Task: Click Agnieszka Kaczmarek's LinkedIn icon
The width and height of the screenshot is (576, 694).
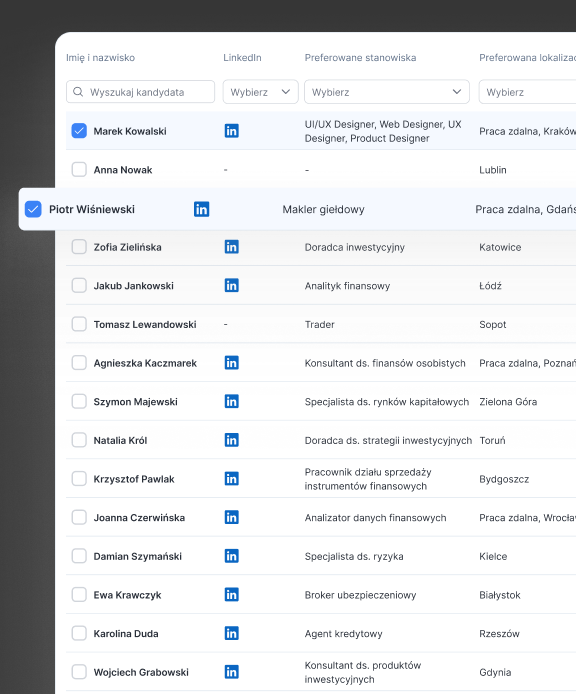Action: tap(232, 363)
